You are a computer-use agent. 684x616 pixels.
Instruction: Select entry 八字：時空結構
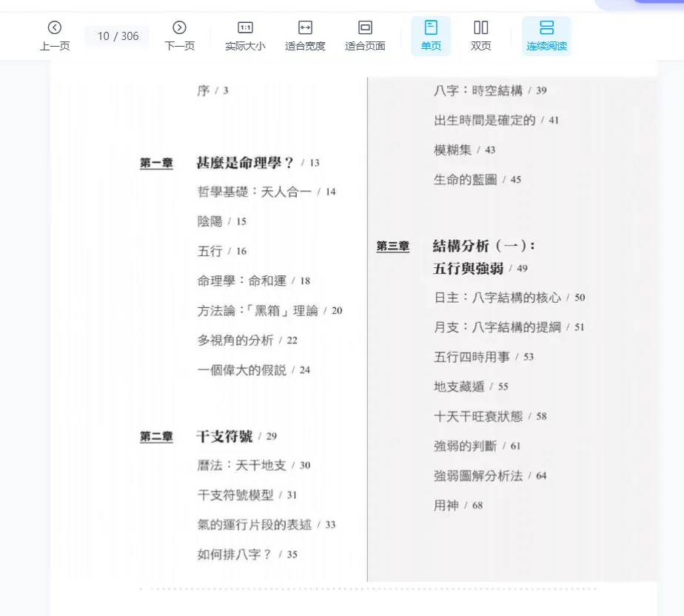pos(478,90)
